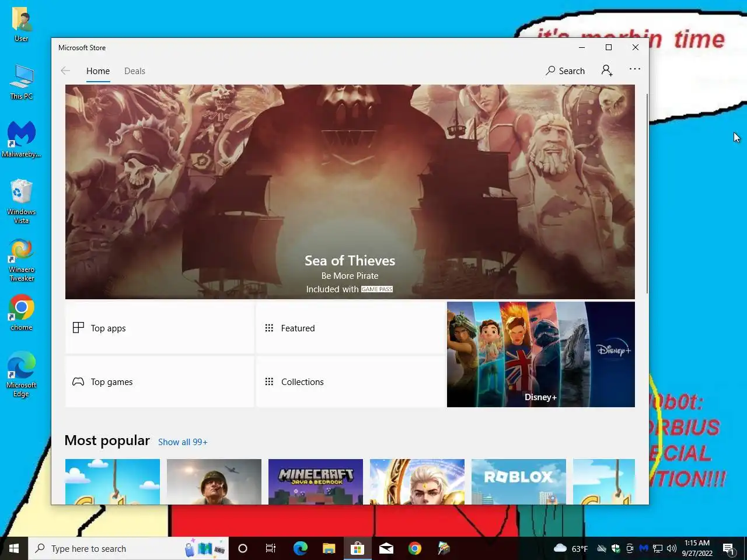The width and height of the screenshot is (747, 560).
Task: Select the chrome desktop shortcut
Action: click(22, 313)
